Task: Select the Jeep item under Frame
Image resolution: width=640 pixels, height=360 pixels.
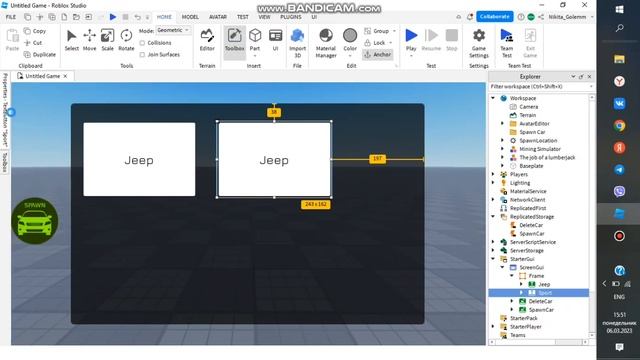Action: point(544,284)
